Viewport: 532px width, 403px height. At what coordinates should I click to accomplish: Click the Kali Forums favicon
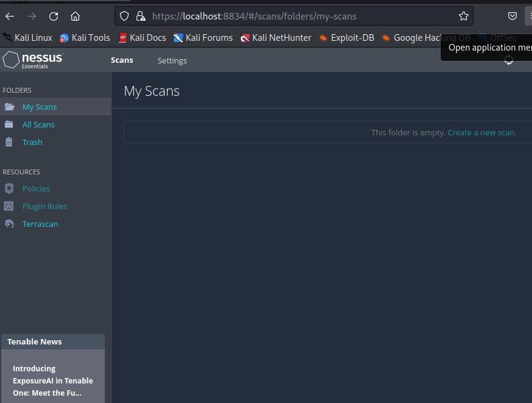(x=178, y=38)
